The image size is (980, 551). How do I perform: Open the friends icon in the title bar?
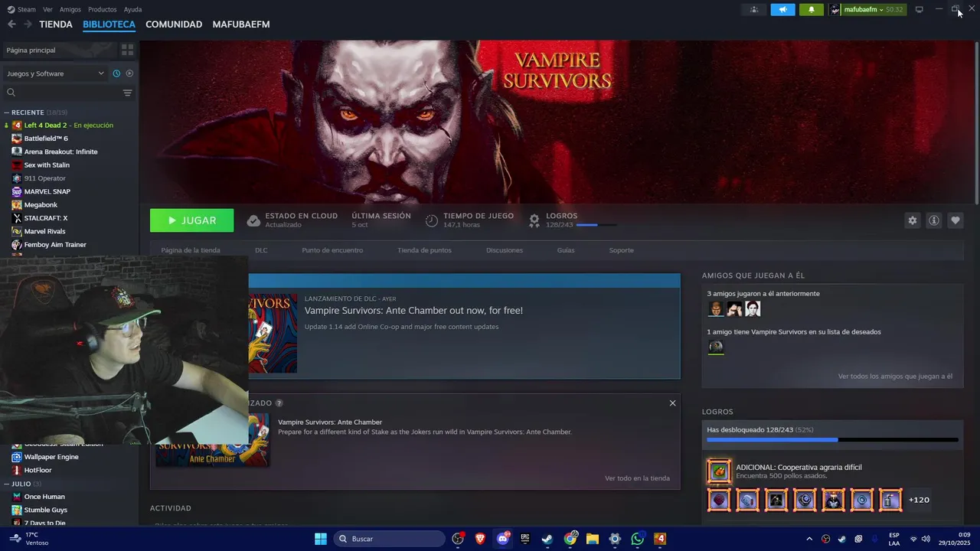pos(754,9)
